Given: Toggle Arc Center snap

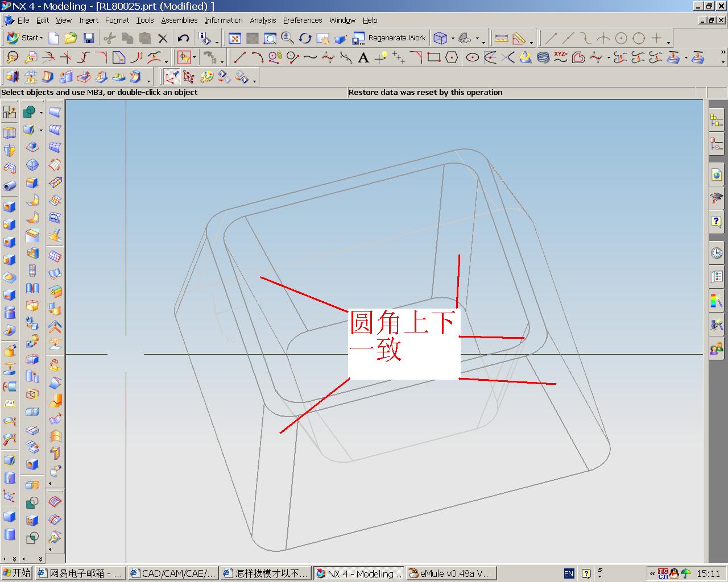Looking at the screenshot, I should pos(621,38).
